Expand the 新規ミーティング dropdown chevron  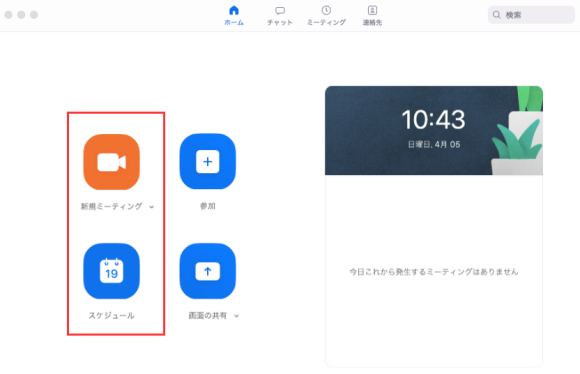tap(152, 207)
